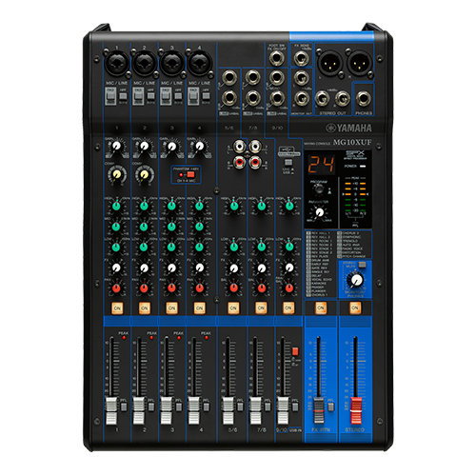The image size is (476, 476).
Task: Toggle the channel 1 HPF switch
Action: click(123, 95)
